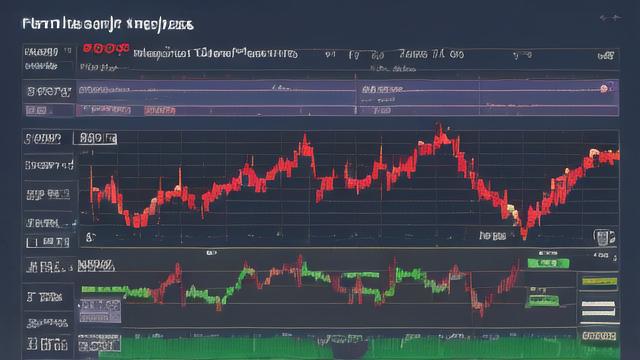The height and width of the screenshot is (360, 640).
Task: Open the outlined value box atop the candlestick chart
Action: [x=95, y=138]
